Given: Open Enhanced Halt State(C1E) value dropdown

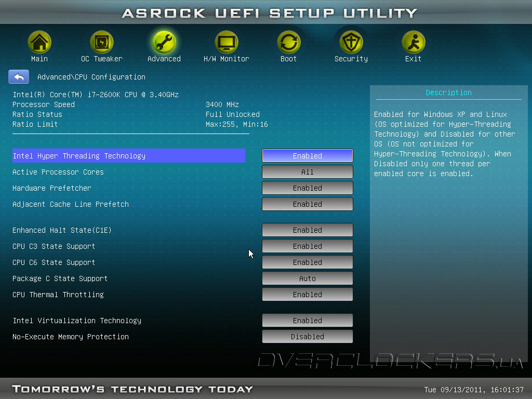Looking at the screenshot, I should (x=308, y=230).
